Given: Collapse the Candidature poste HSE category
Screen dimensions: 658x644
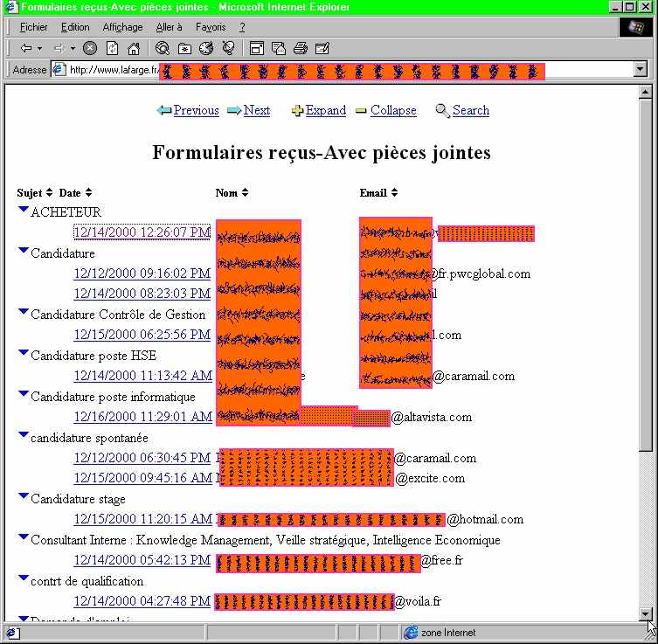Looking at the screenshot, I should pyautogui.click(x=23, y=353).
